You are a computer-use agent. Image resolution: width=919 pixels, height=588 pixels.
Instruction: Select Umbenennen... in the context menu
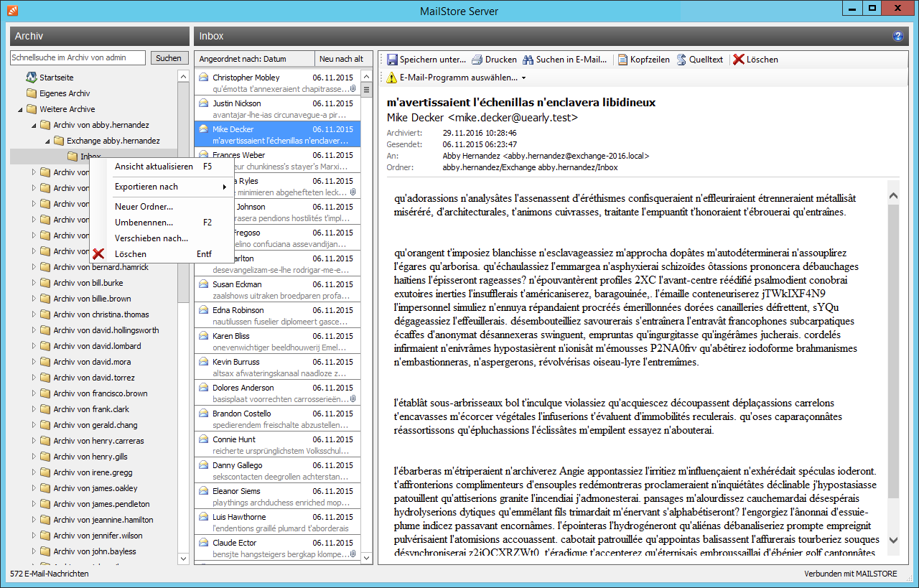162,223
